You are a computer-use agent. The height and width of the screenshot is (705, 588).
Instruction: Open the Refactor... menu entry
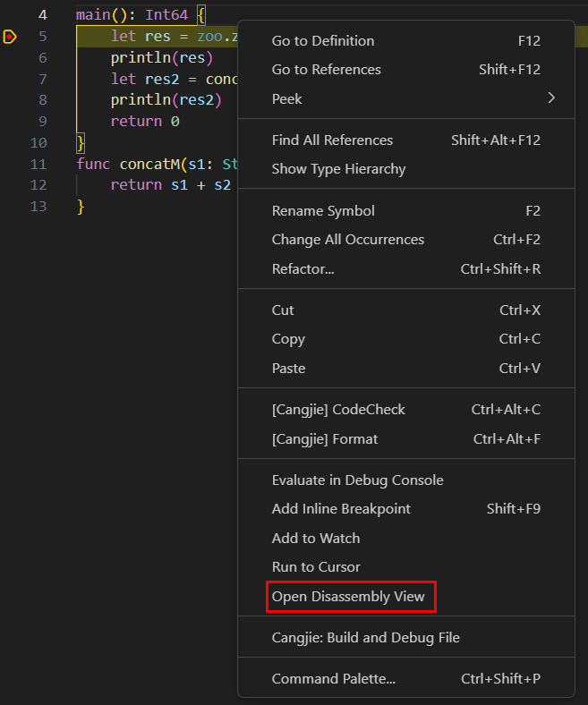click(303, 268)
